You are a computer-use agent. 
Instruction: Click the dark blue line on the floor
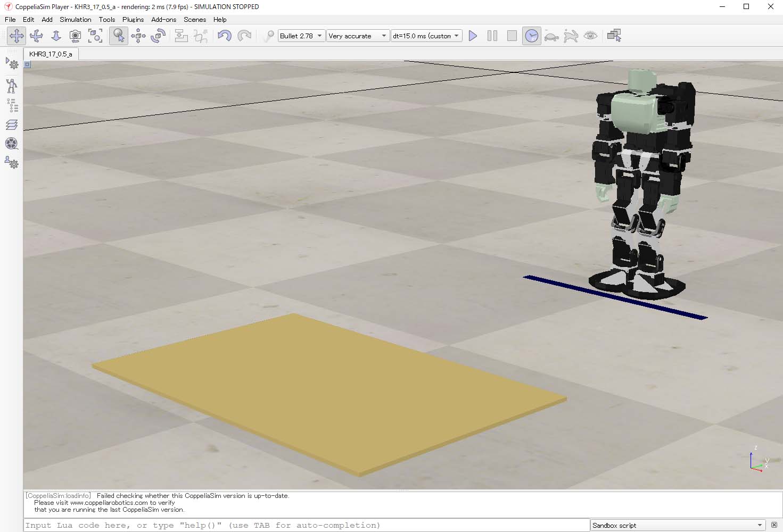pyautogui.click(x=615, y=297)
